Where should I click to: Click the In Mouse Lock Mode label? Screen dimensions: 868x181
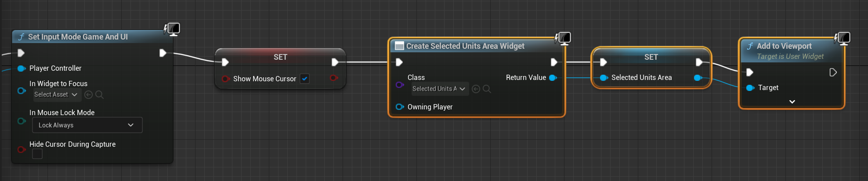tap(62, 112)
